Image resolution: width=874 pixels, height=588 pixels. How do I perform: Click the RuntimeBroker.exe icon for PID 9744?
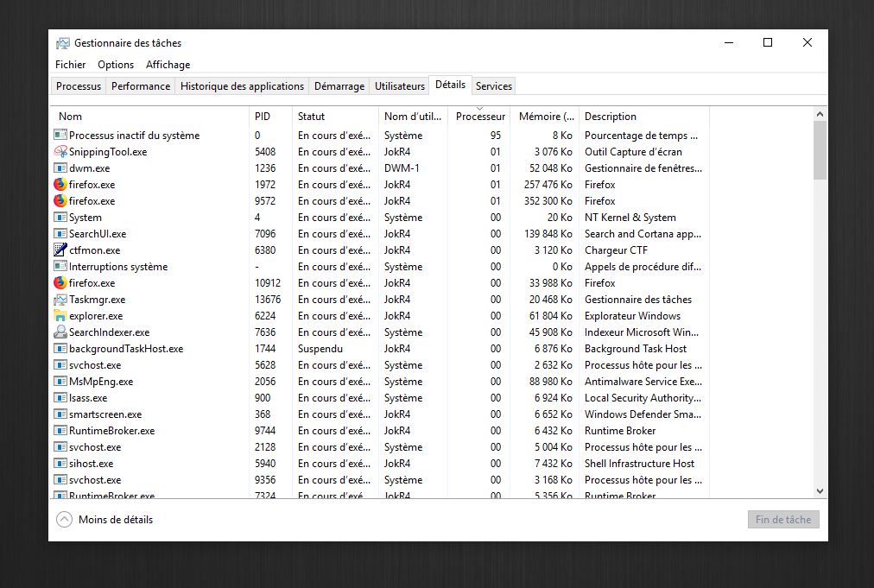pyautogui.click(x=60, y=430)
